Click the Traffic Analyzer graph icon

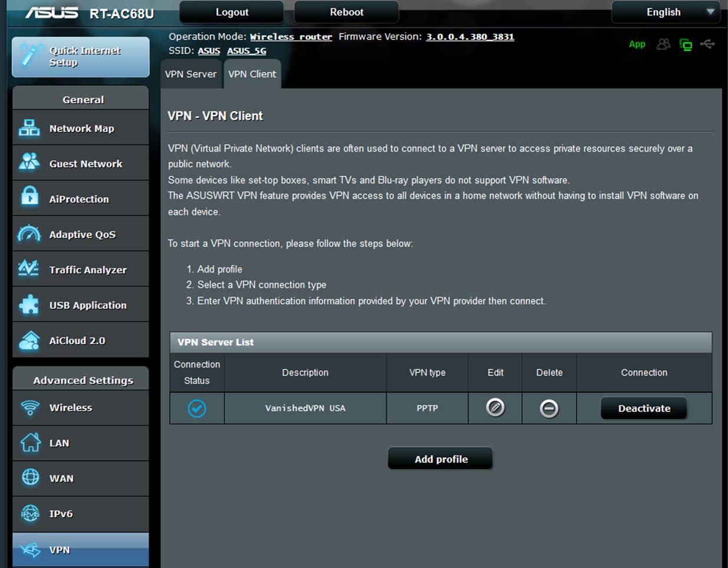pos(29,269)
